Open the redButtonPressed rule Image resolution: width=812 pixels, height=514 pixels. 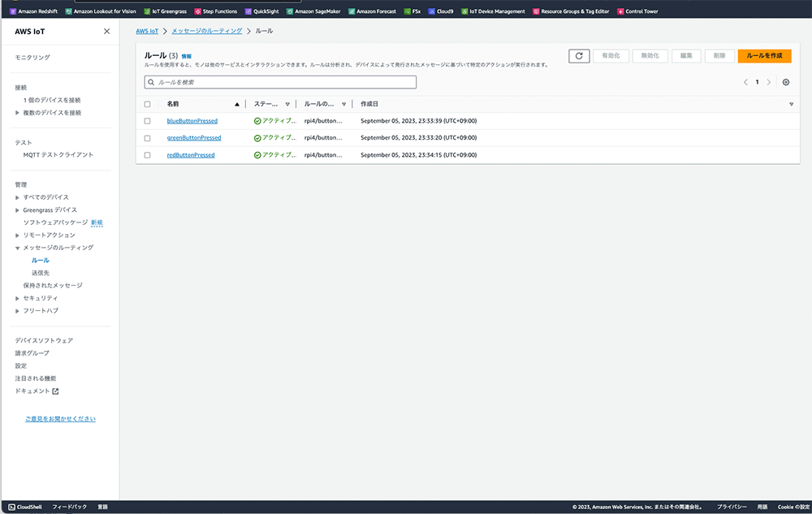(x=191, y=155)
